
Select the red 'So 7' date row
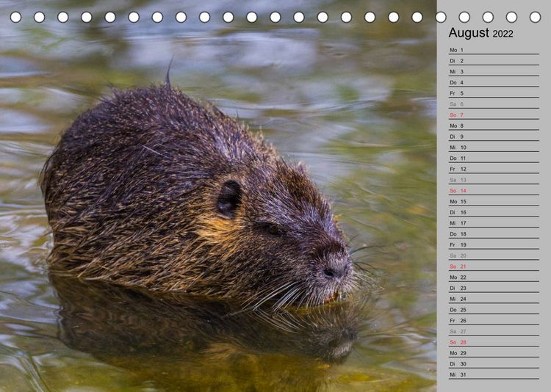coord(494,115)
